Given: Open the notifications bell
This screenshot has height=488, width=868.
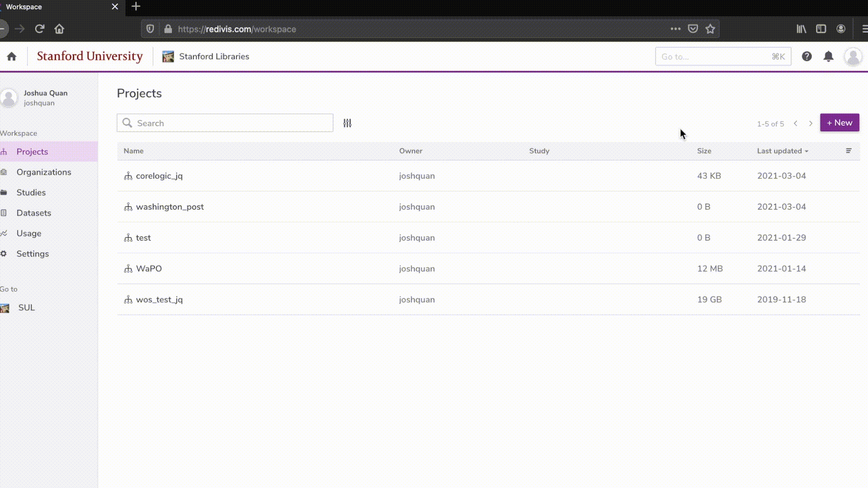Looking at the screenshot, I should (828, 56).
